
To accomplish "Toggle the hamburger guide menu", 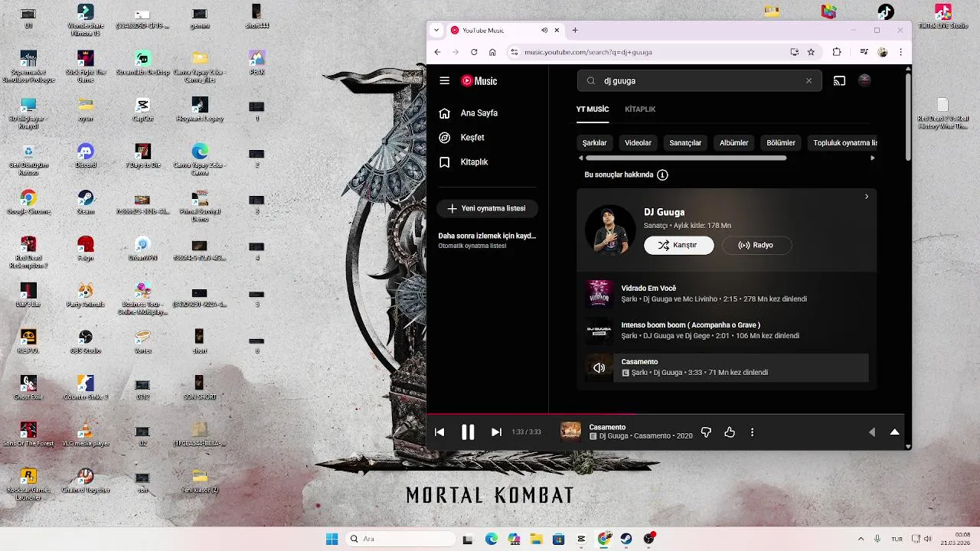I will click(444, 80).
